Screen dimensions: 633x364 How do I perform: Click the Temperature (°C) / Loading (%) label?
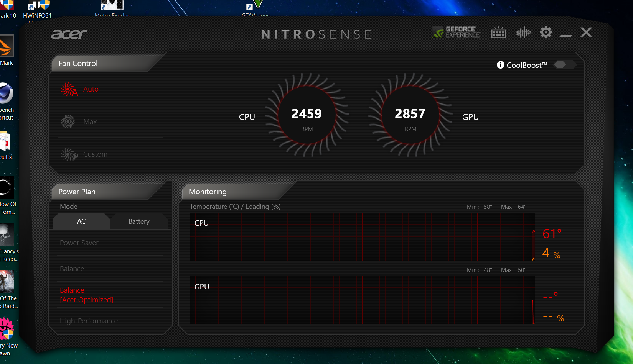pos(235,207)
